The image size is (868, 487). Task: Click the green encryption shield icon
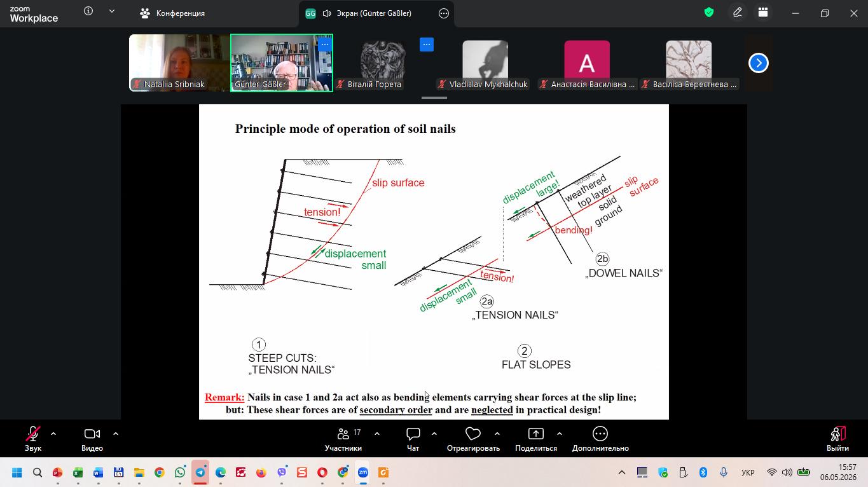click(709, 12)
